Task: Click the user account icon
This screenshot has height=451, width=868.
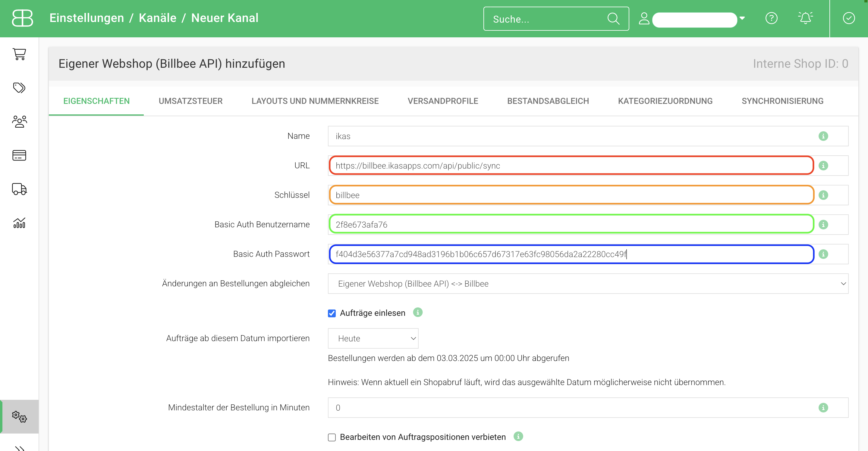Action: pyautogui.click(x=644, y=18)
